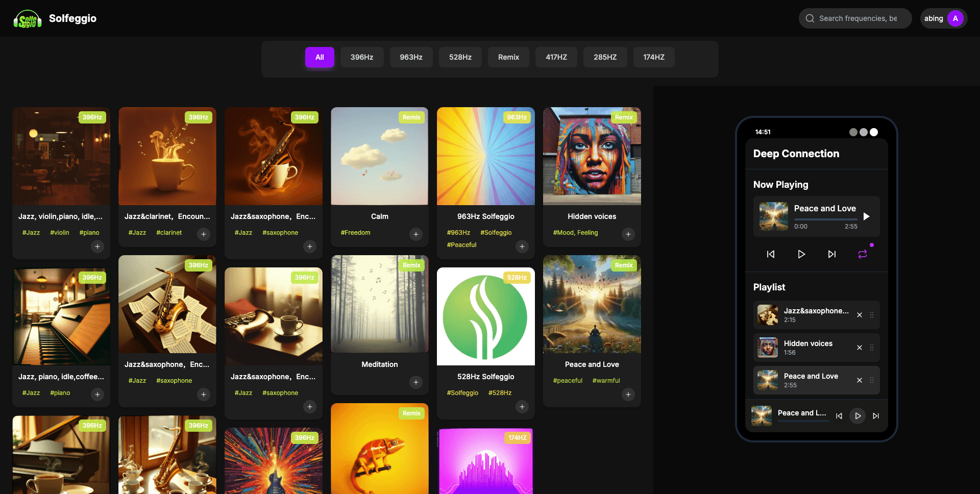Click mini-player previous track icon
980x494 pixels.
tap(839, 416)
